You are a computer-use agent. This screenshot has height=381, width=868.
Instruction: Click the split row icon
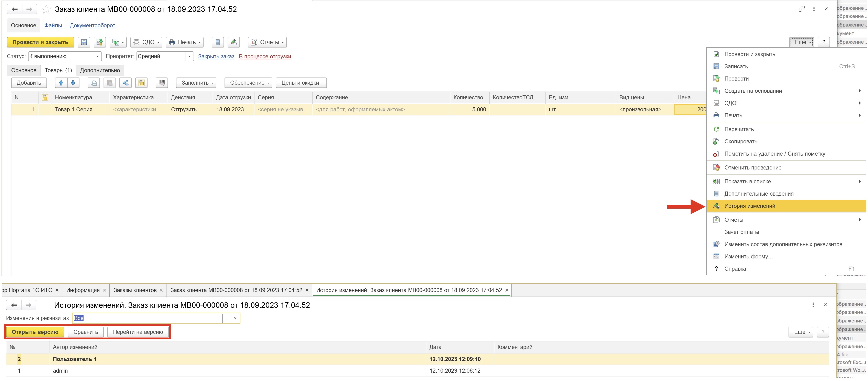[125, 83]
